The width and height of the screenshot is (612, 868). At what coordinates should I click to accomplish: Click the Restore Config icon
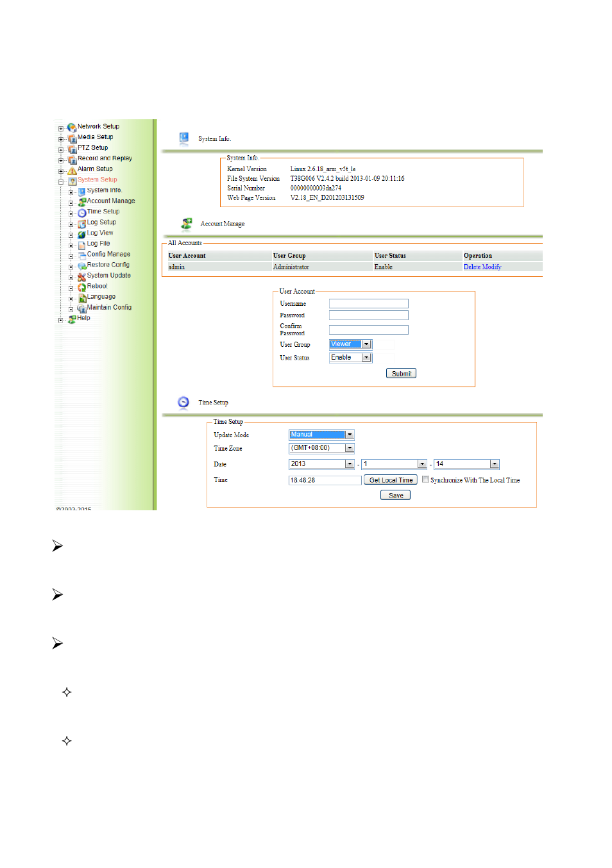tap(81, 265)
